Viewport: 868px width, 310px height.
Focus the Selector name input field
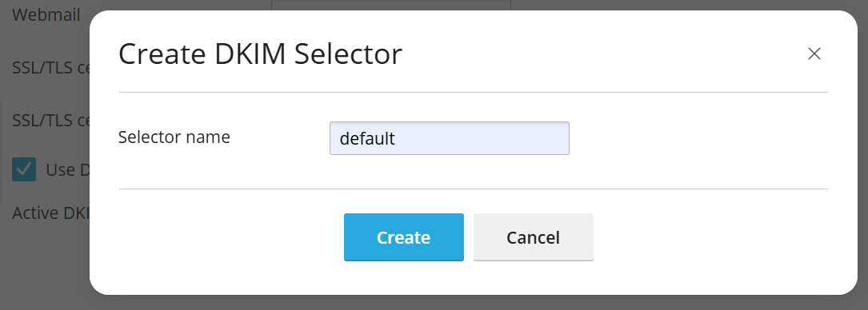pos(449,138)
